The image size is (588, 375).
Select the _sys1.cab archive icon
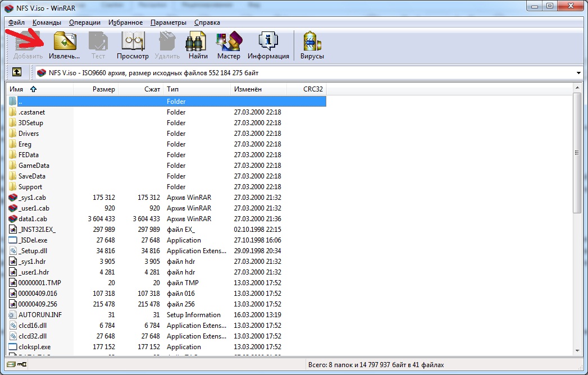pyautogui.click(x=13, y=197)
